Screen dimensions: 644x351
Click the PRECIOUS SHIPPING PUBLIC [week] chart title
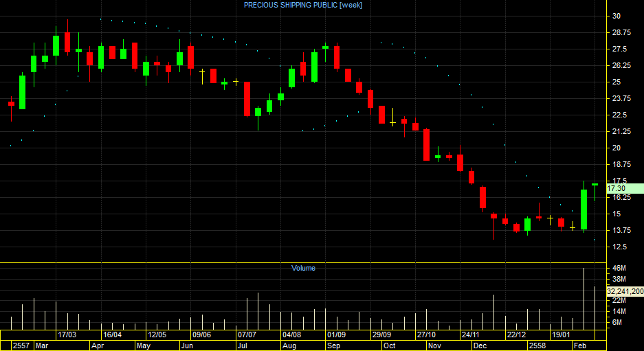tap(302, 5)
